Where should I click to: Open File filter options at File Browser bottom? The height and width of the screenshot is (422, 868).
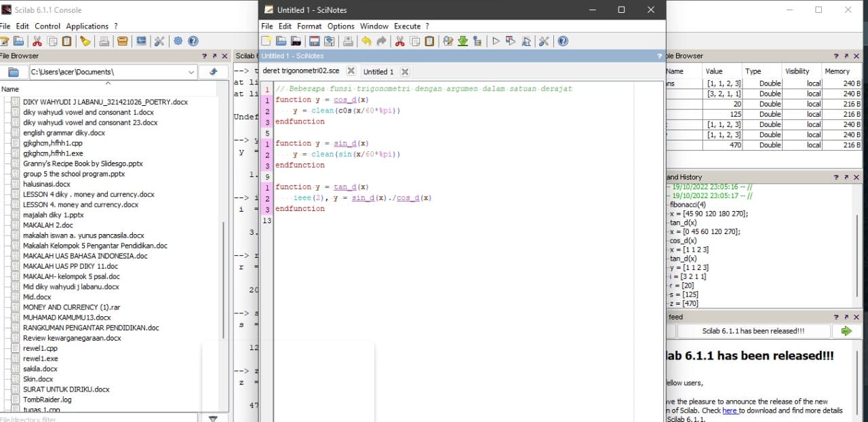pyautogui.click(x=214, y=419)
